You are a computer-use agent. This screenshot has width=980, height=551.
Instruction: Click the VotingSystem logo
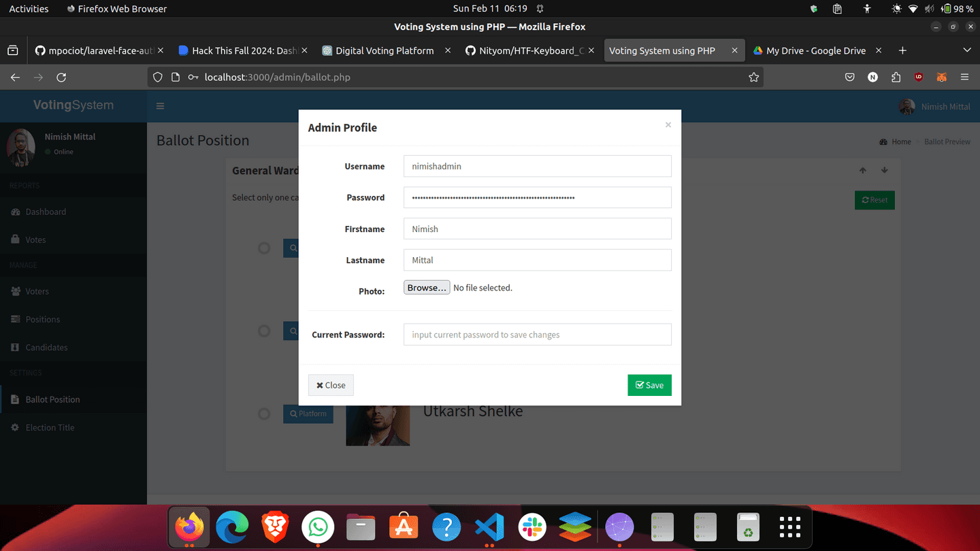pos(73,105)
